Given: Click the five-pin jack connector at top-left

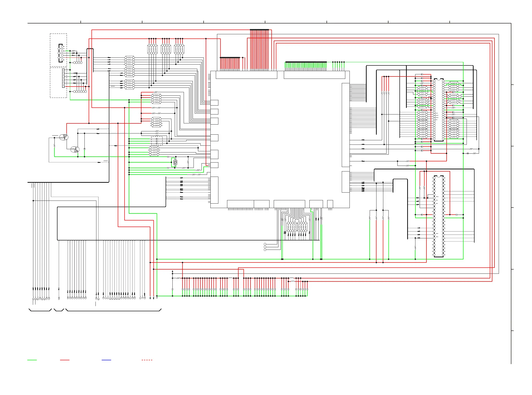Looking at the screenshot, I should pyautogui.click(x=61, y=53).
